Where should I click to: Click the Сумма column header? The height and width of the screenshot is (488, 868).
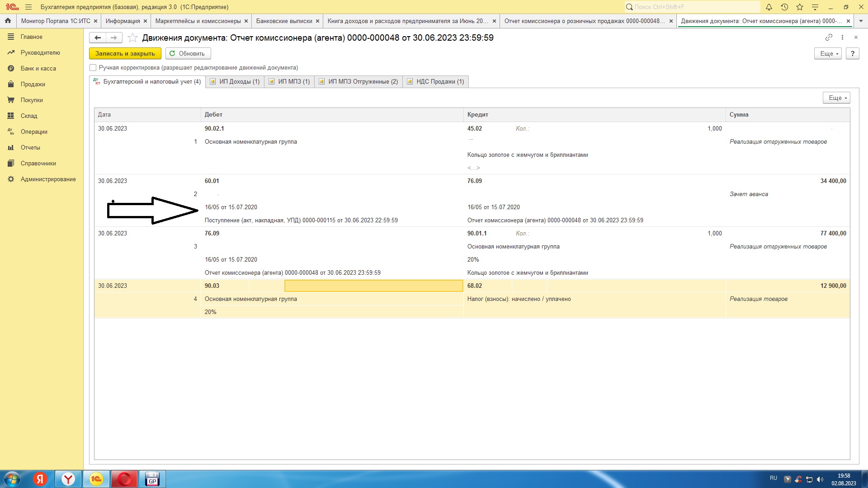788,115
